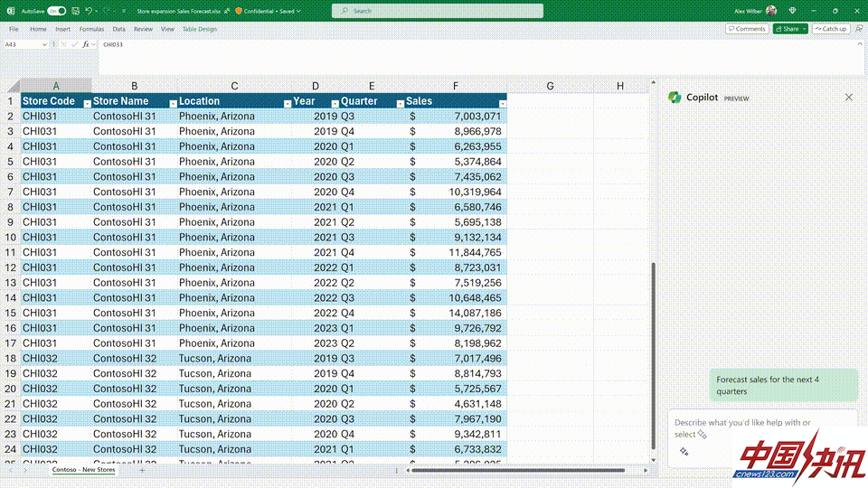Switch to the Data tab
This screenshot has height=488, width=868.
pos(118,29)
